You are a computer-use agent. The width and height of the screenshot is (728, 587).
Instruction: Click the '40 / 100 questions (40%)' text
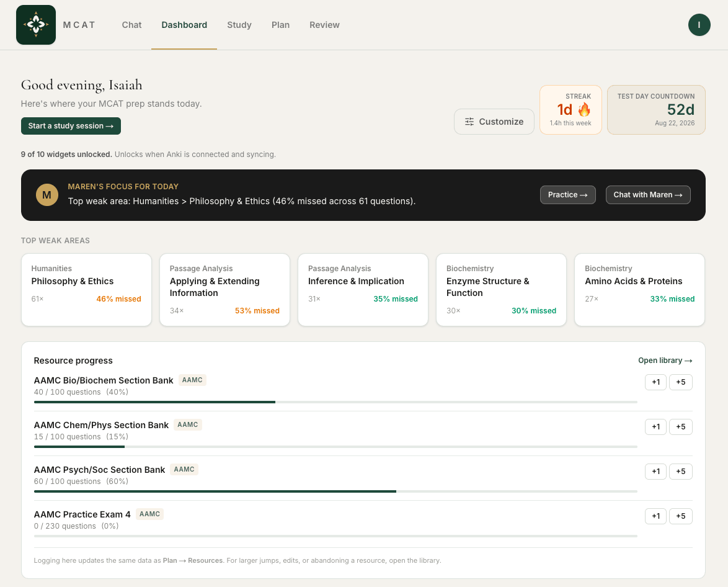click(x=81, y=392)
